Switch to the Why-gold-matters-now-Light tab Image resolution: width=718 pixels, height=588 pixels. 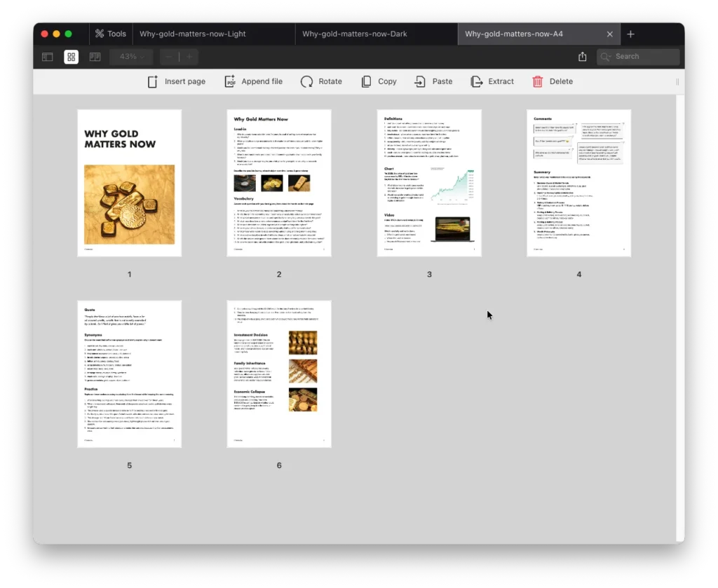pyautogui.click(x=192, y=34)
